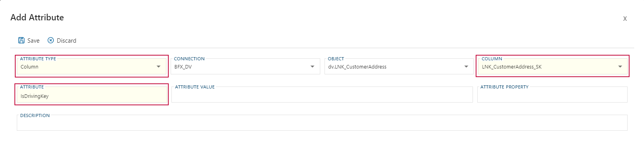Expand the Attribute Type dropdown arrow
Viewport: 644px width, 146px height.
click(159, 67)
